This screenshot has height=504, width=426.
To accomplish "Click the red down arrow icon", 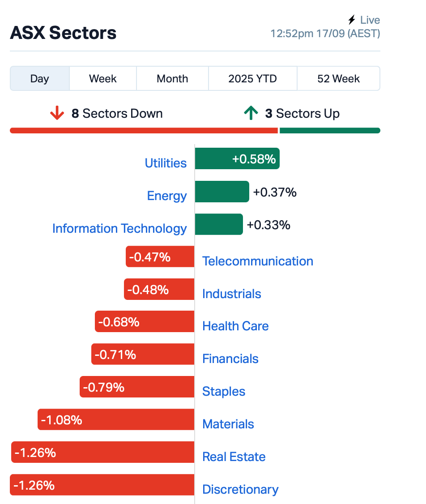I will point(57,114).
